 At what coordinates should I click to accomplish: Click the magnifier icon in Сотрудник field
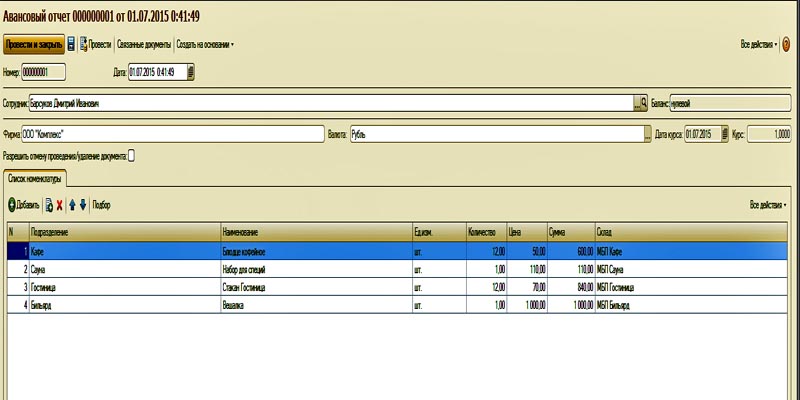coord(641,103)
